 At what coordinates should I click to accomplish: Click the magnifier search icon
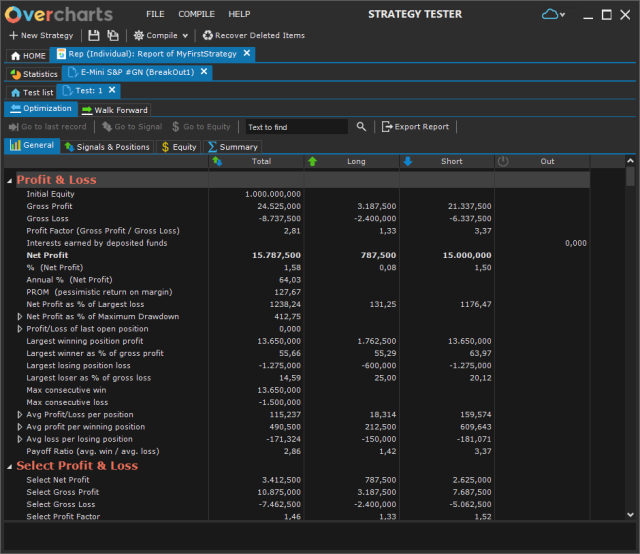tap(361, 127)
